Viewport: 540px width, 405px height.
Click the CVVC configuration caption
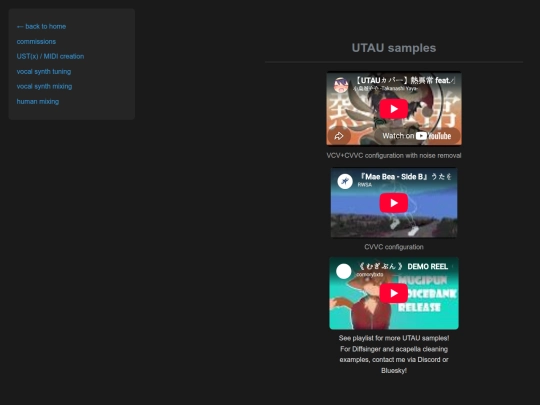(x=394, y=247)
